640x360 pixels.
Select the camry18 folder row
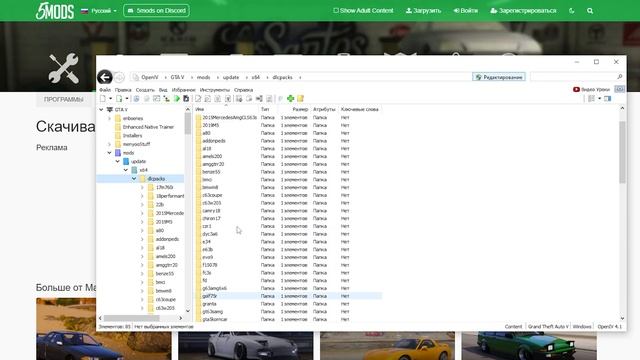tap(288, 211)
